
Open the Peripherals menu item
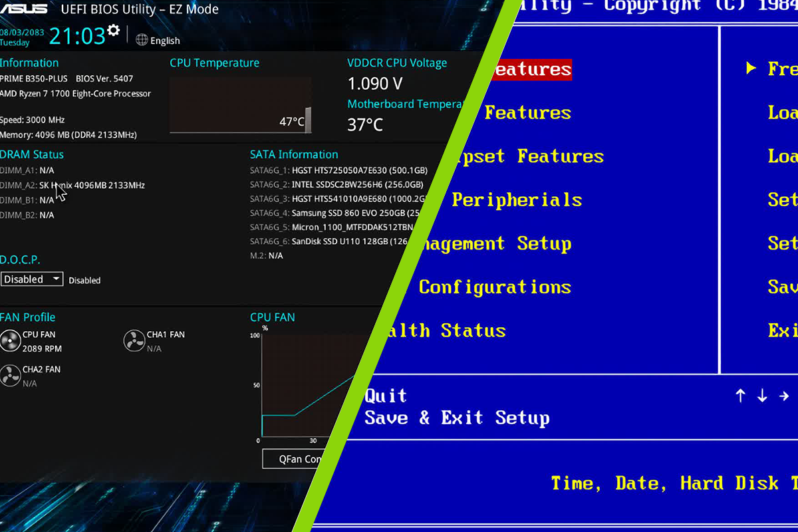(517, 200)
